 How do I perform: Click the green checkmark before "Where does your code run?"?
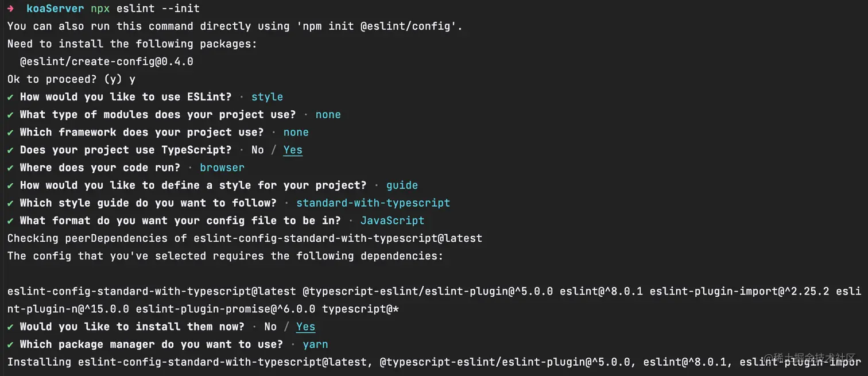tap(11, 168)
